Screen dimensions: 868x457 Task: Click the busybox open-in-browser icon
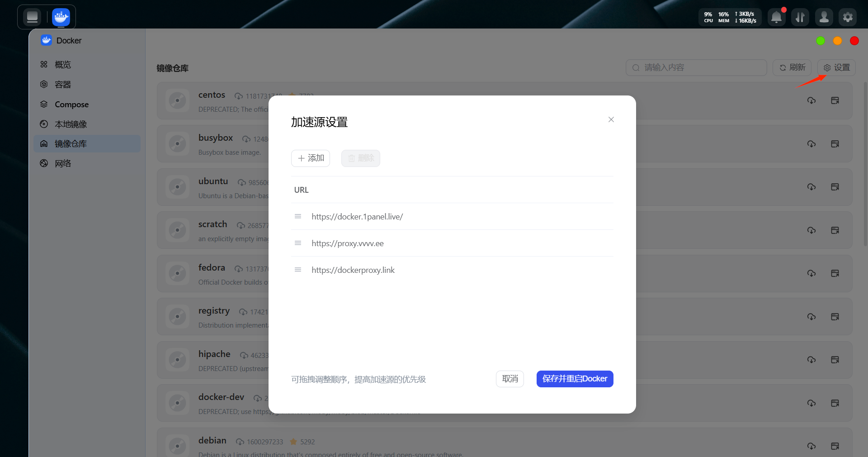click(x=835, y=144)
